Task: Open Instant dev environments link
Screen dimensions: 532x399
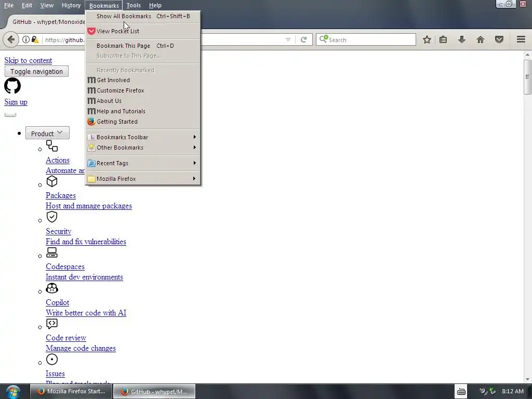Action: pyautogui.click(x=85, y=277)
